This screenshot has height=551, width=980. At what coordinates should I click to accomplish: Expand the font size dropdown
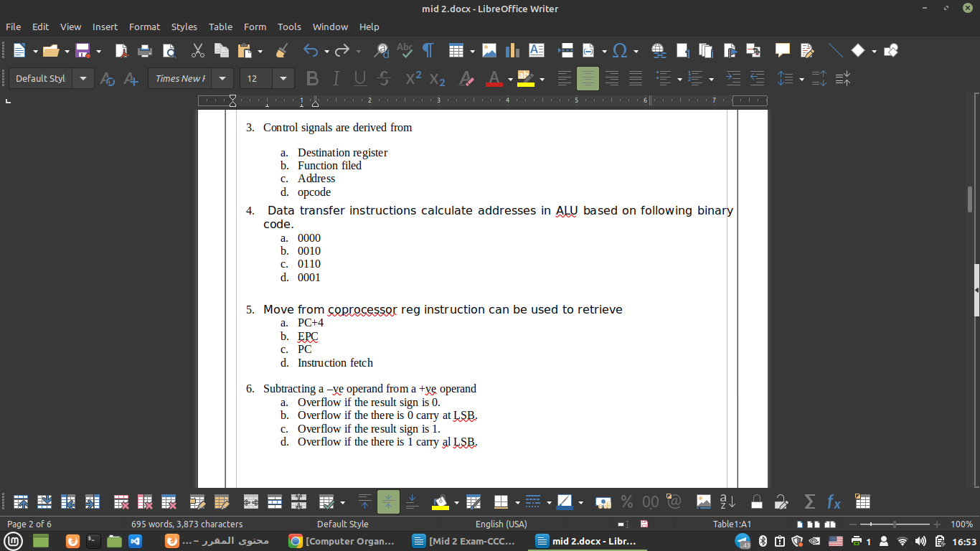pyautogui.click(x=283, y=79)
